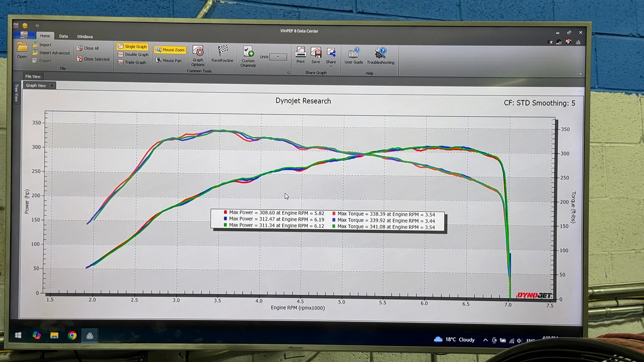The height and width of the screenshot is (362, 644).
Task: Click the quick access customize dropdown
Action: (x=37, y=25)
